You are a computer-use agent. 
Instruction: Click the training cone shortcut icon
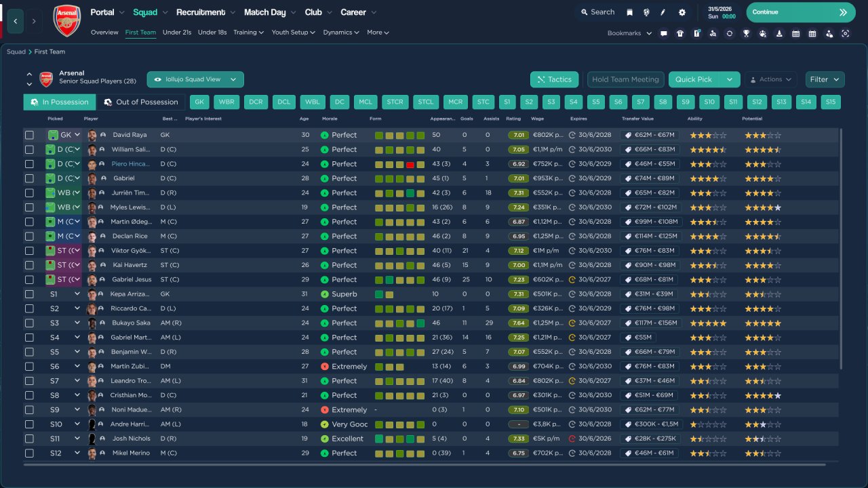tap(779, 33)
